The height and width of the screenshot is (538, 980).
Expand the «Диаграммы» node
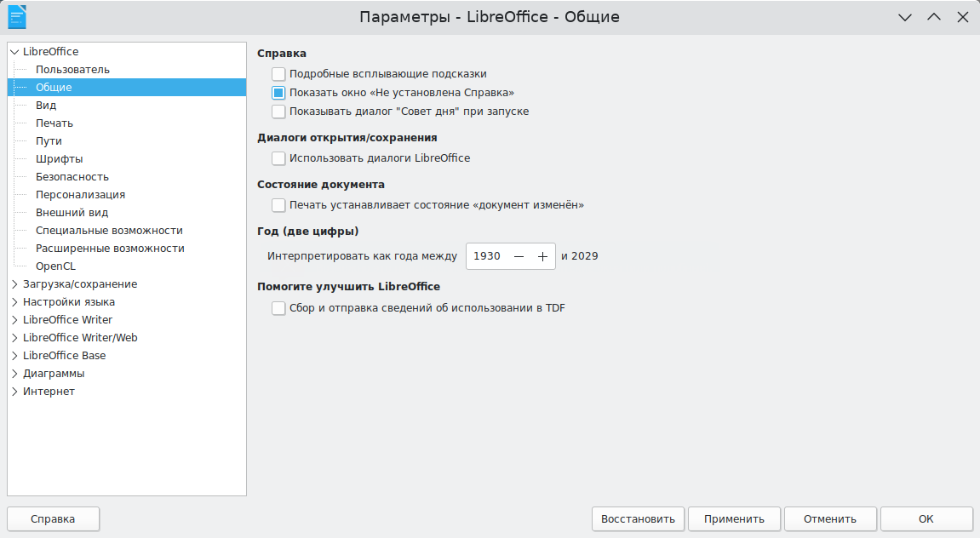pyautogui.click(x=14, y=374)
